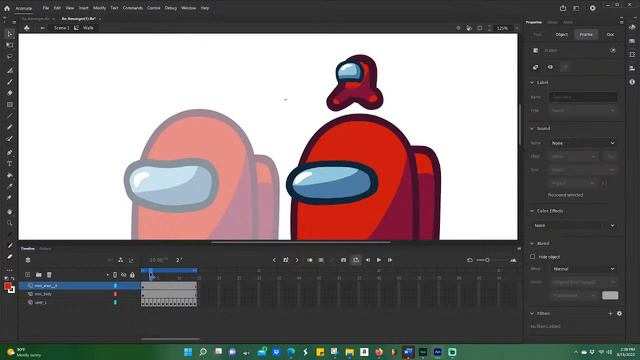Click the settings gear at top right
Viewport: 640px width, 360px height.
[x=592, y=8]
